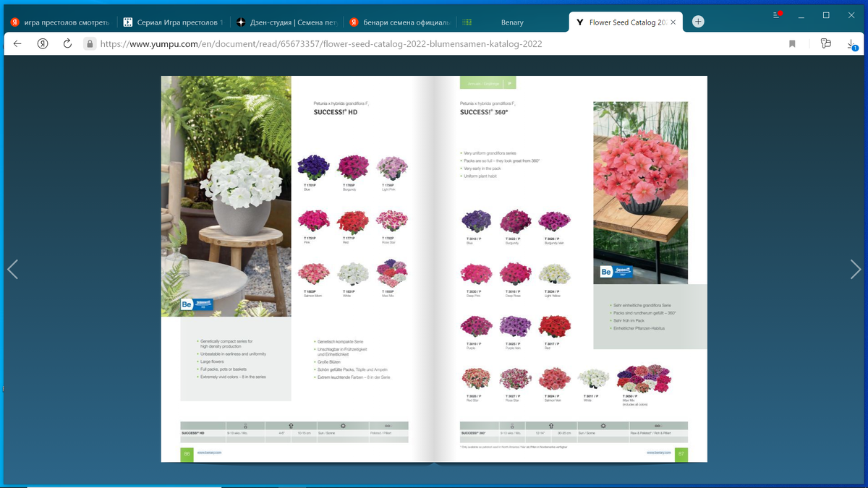This screenshot has height=488, width=868.
Task: Click the 'SUCCESS!® 360°' heading
Action: pyautogui.click(x=484, y=113)
